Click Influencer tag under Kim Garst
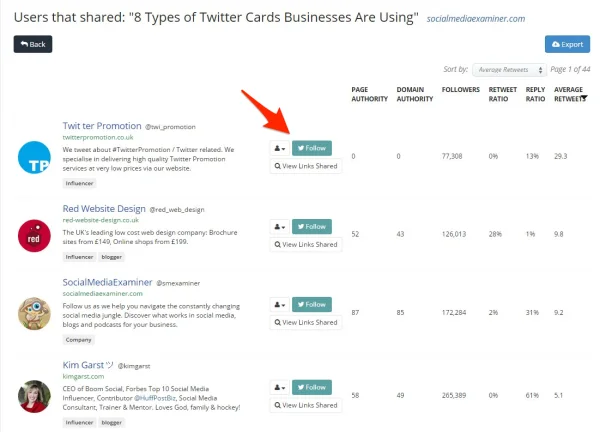The width and height of the screenshot is (600, 432). [x=79, y=422]
